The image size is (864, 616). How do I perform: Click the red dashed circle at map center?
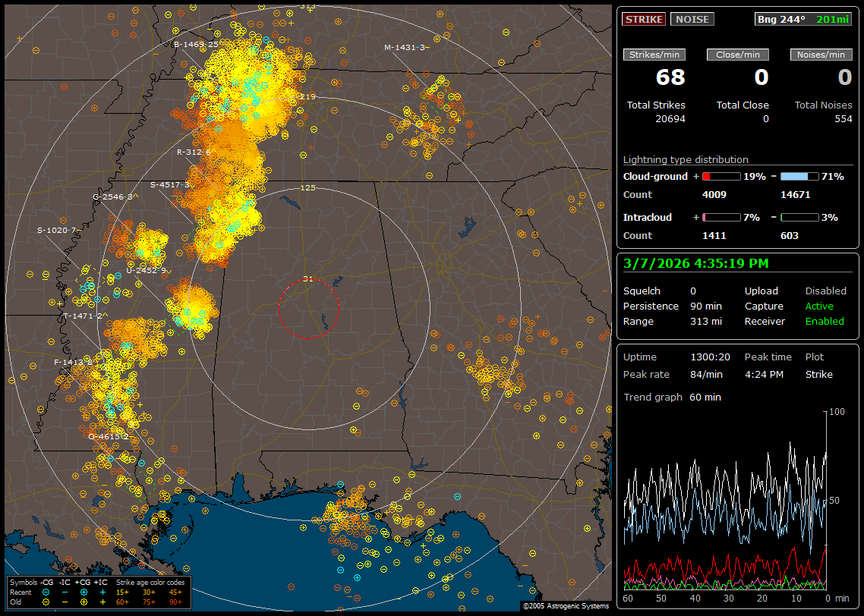pos(308,309)
